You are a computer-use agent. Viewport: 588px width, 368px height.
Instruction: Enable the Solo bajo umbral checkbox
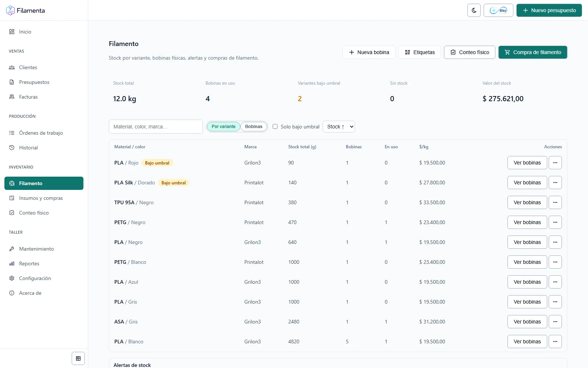point(275,127)
